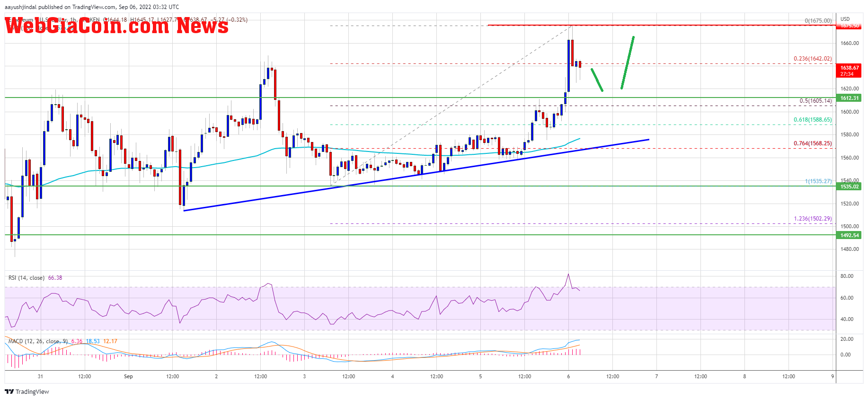Click date label 9 on the time axis

pos(833,376)
